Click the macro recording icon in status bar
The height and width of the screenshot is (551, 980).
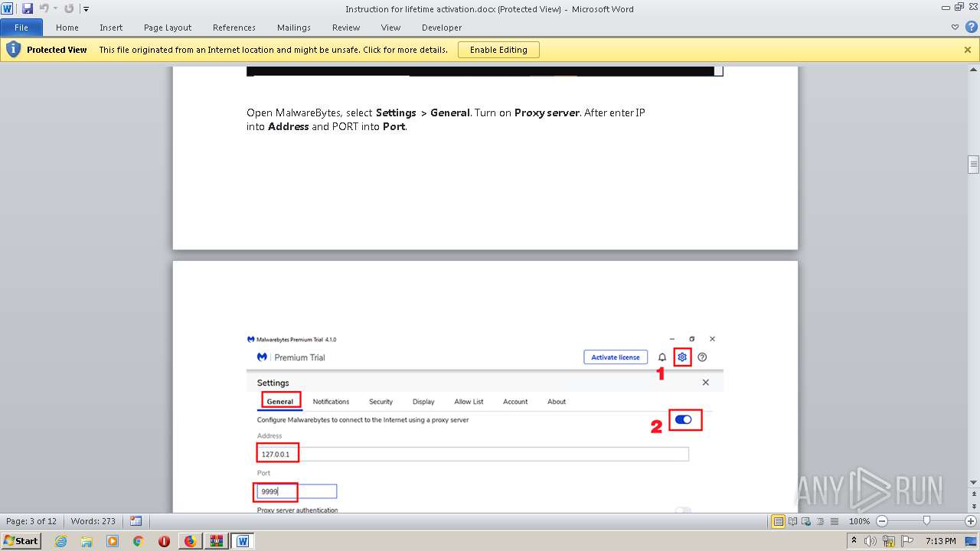(136, 521)
